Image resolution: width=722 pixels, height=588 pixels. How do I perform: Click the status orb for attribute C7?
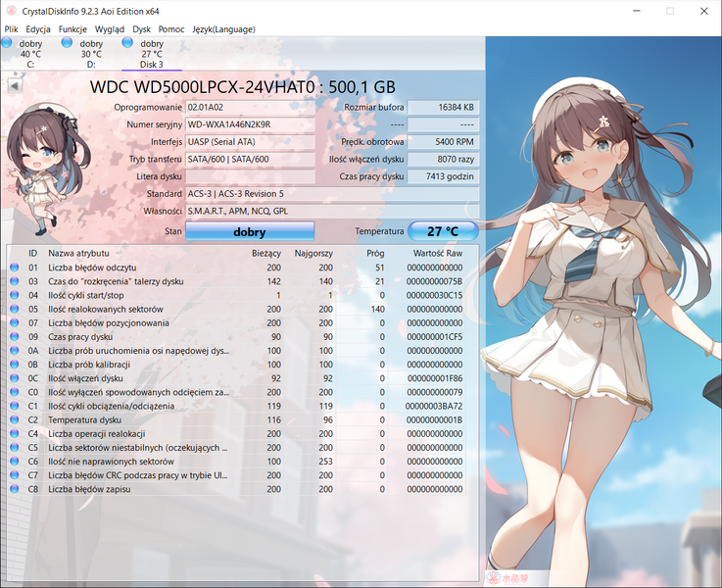pyautogui.click(x=15, y=475)
